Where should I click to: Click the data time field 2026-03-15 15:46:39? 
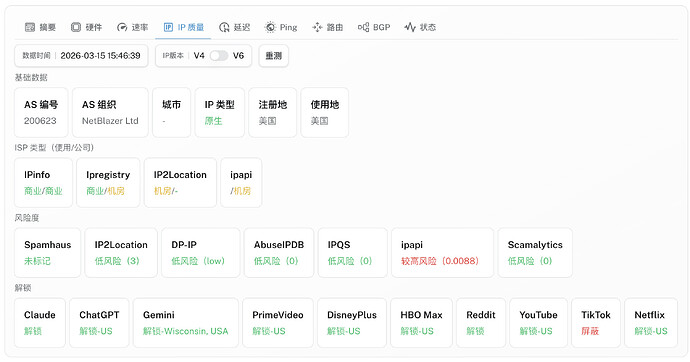pyautogui.click(x=81, y=56)
